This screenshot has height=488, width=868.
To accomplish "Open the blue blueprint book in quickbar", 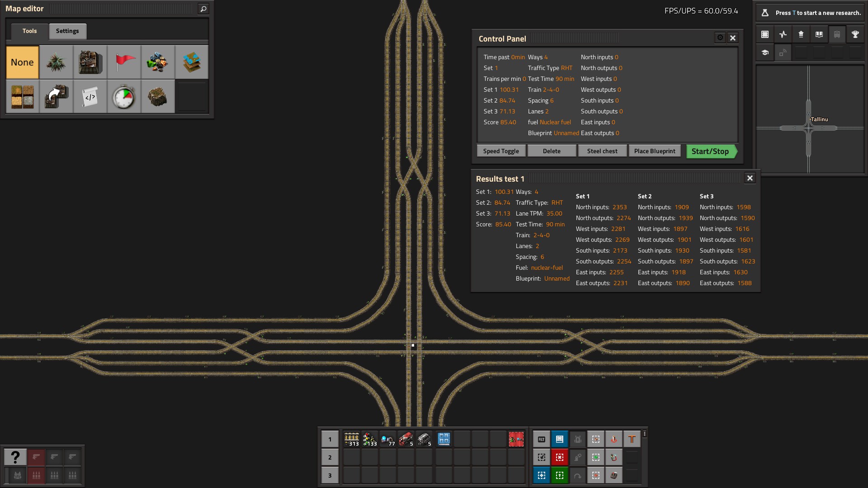I will pos(444,439).
